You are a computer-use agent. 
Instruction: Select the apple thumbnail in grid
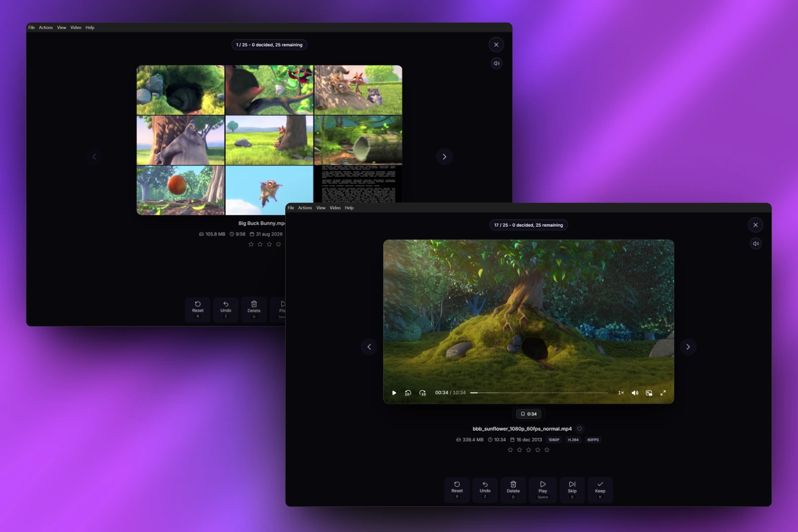180,190
